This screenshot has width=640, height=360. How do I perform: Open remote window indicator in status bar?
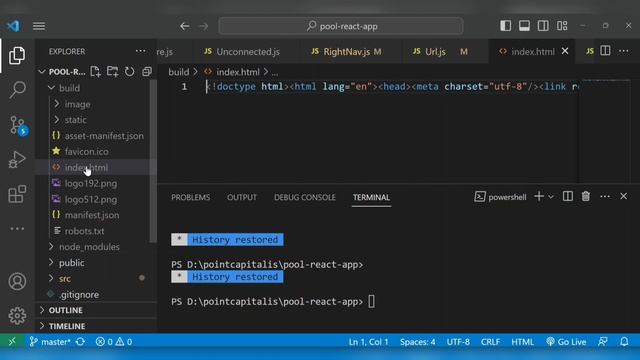(x=12, y=341)
